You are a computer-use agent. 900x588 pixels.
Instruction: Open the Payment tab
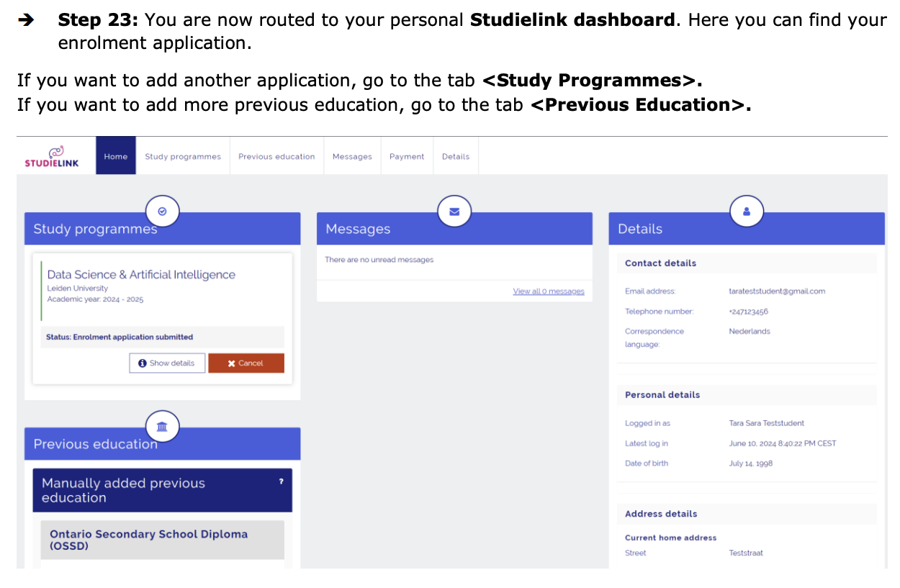pyautogui.click(x=407, y=156)
